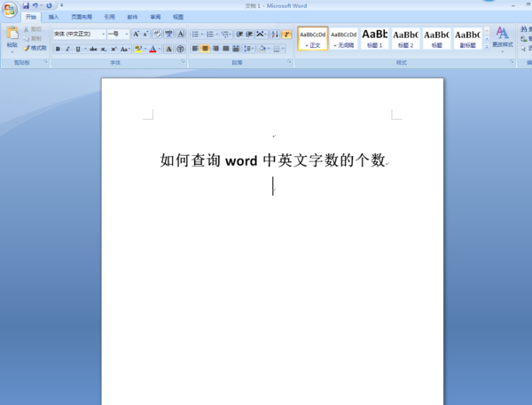This screenshot has width=532, height=405.
Task: Toggle italic formatting
Action: pyautogui.click(x=68, y=49)
